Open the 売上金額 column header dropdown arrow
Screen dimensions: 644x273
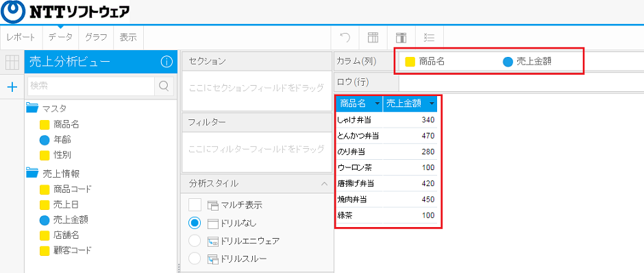pyautogui.click(x=432, y=104)
